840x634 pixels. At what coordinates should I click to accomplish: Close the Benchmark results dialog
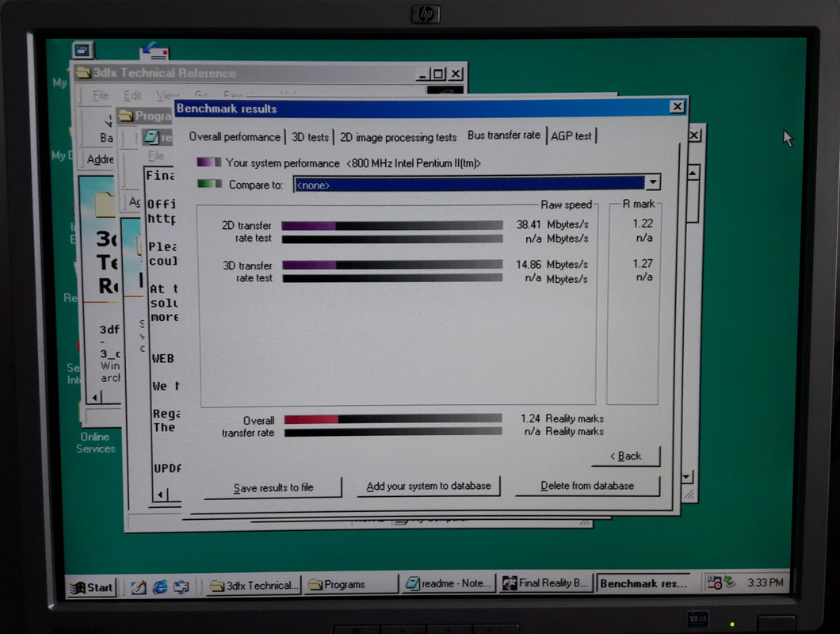pyautogui.click(x=677, y=107)
